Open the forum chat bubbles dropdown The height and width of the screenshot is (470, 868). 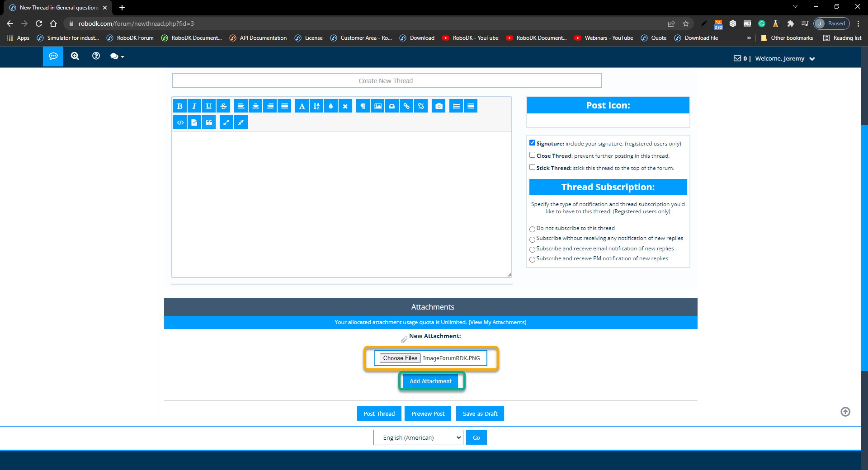(117, 56)
